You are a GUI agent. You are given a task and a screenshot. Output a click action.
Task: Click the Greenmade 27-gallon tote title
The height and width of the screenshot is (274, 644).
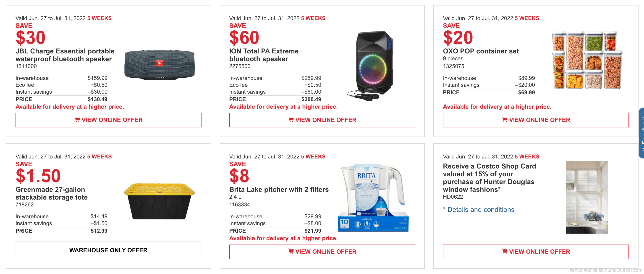pyautogui.click(x=52, y=193)
